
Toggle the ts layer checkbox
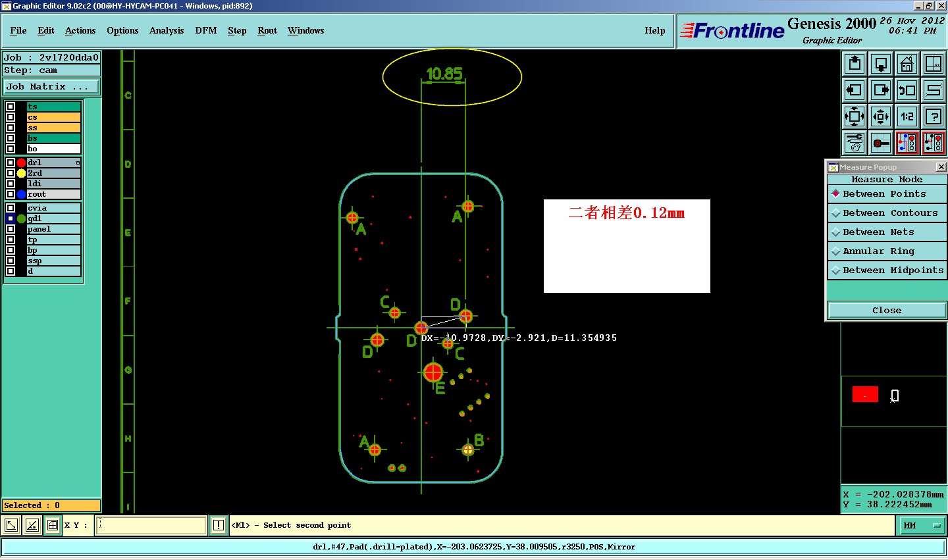point(11,107)
